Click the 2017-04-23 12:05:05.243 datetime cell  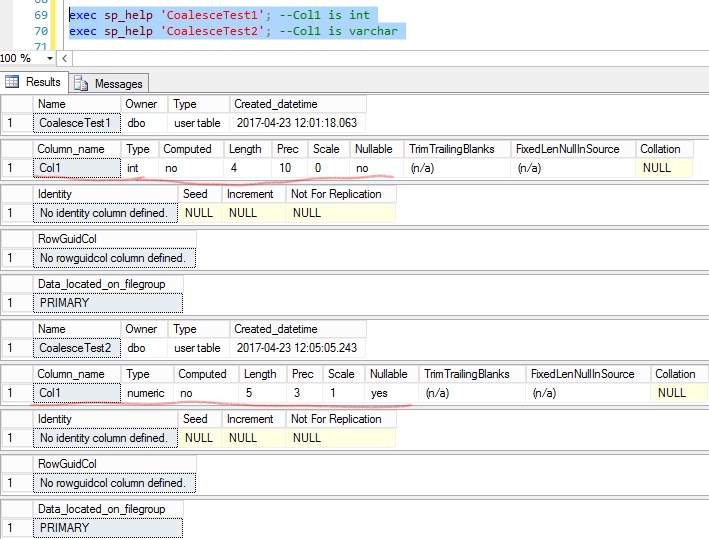click(297, 348)
